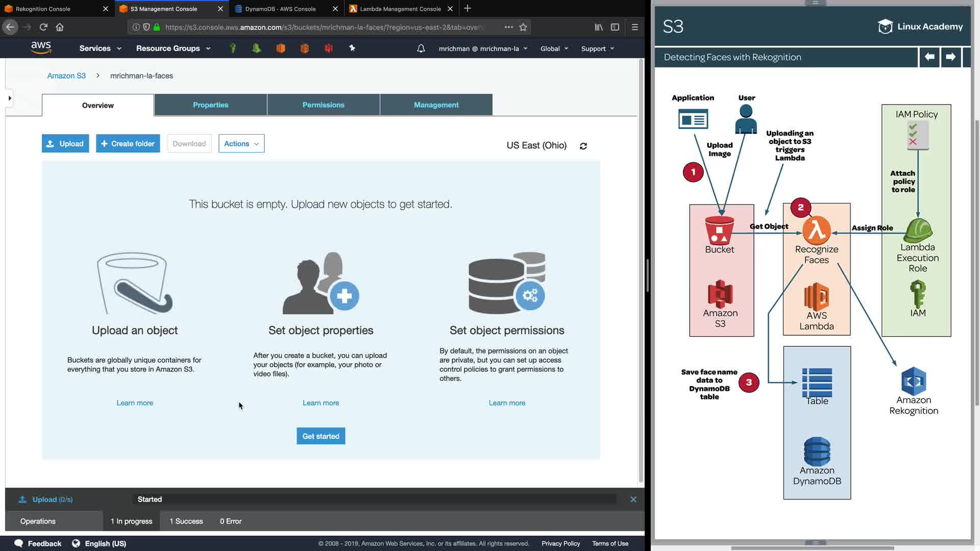Expand the left sidebar panel arrow
This screenshot has height=551, width=980.
[9, 98]
